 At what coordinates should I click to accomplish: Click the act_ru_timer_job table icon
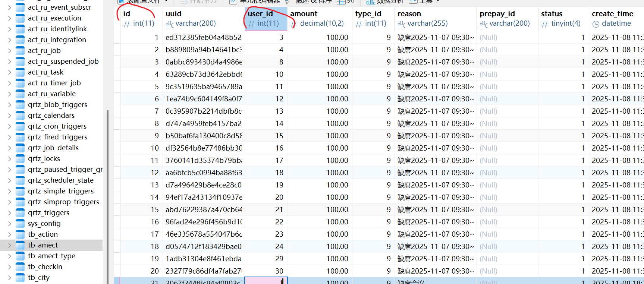(21, 83)
